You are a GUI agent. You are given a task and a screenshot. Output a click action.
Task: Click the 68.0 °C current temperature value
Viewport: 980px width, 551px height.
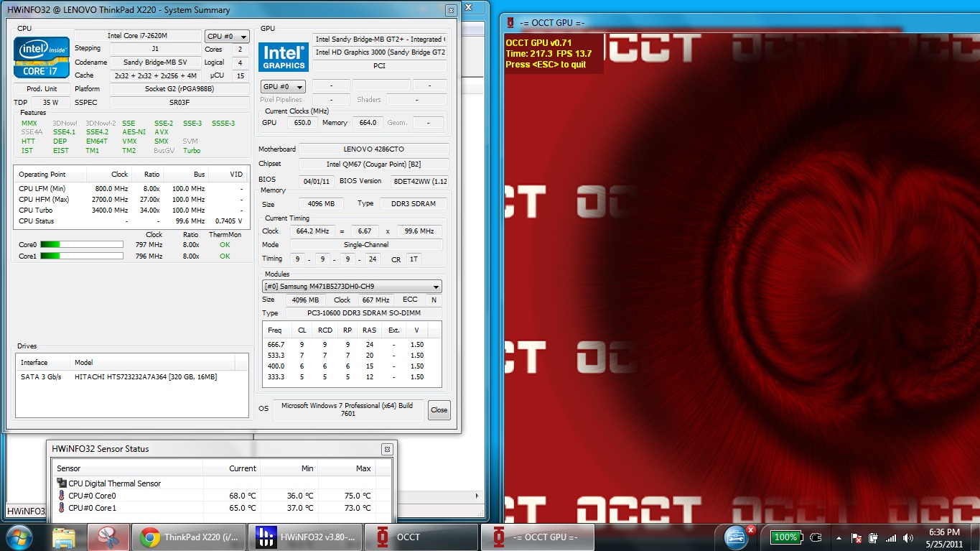pyautogui.click(x=242, y=496)
